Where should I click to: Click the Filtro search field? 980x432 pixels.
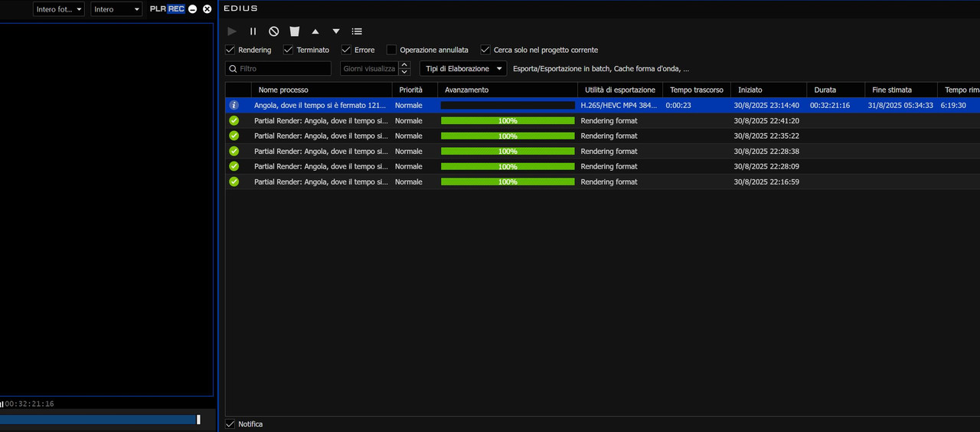coord(279,69)
